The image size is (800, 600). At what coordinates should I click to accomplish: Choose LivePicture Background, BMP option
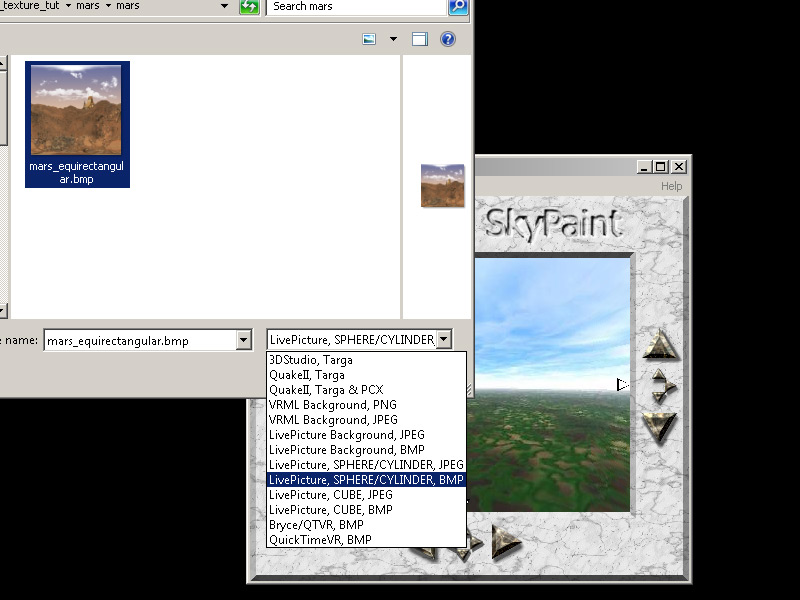pyautogui.click(x=366, y=449)
